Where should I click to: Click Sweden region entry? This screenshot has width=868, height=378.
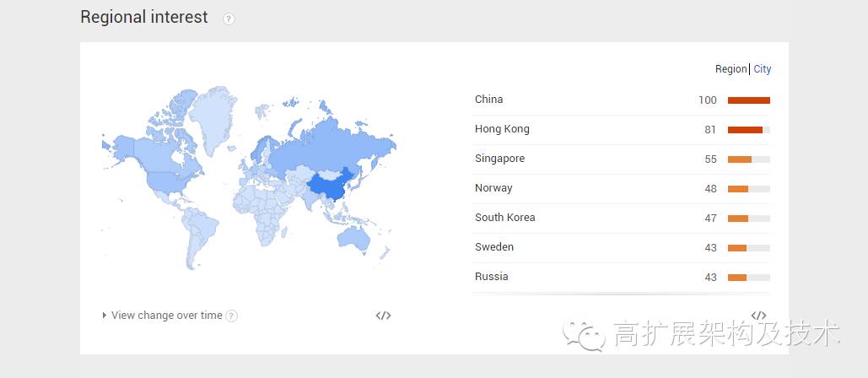click(x=494, y=247)
